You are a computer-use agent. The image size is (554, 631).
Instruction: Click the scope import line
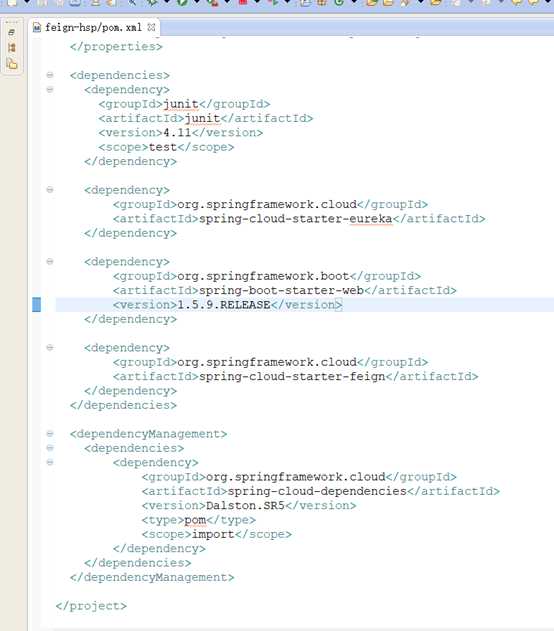(216, 534)
